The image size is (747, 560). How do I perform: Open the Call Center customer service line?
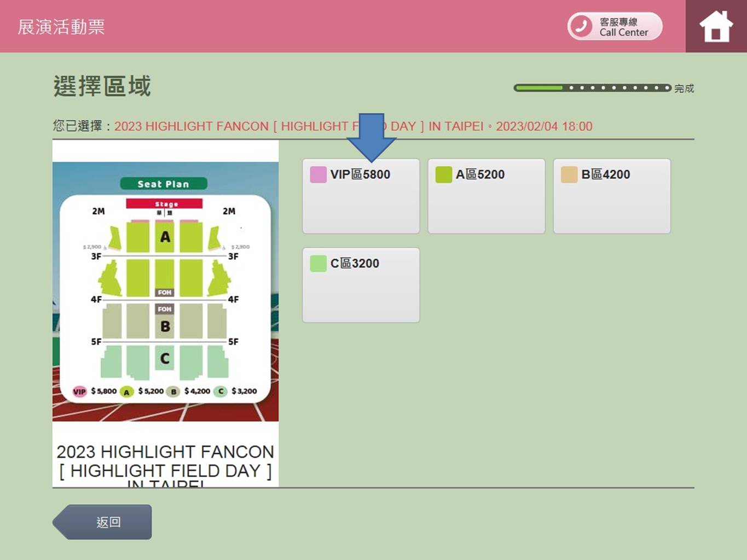[x=615, y=26]
